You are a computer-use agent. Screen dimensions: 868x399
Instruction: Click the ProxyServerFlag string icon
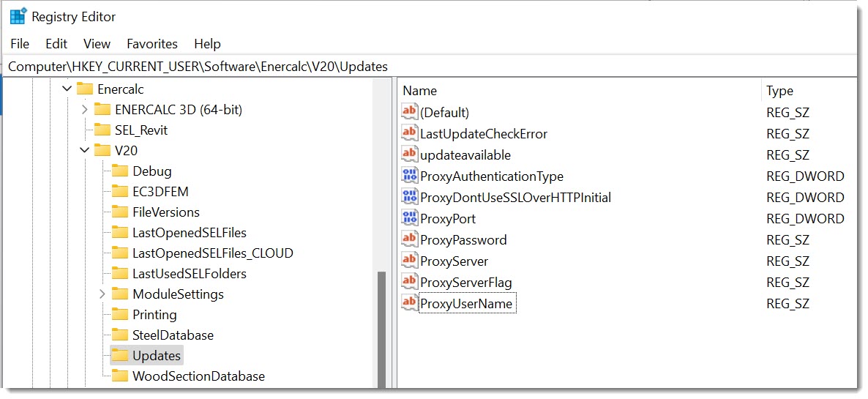pos(409,282)
